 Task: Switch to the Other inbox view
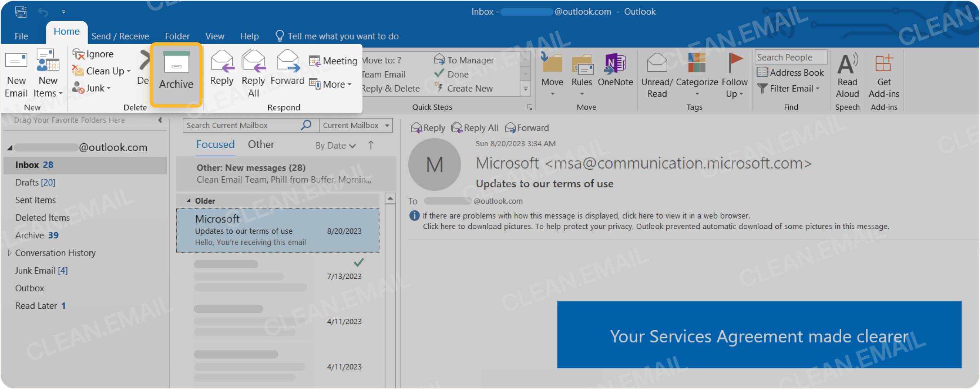260,144
